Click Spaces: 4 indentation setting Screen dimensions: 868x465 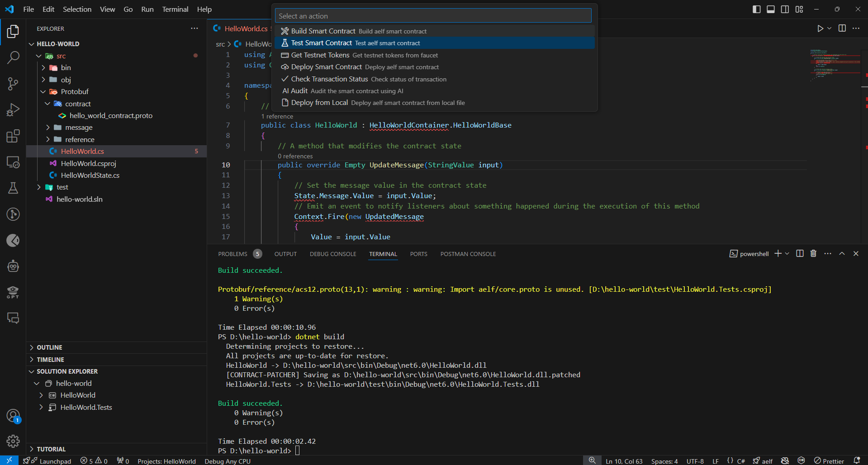pyautogui.click(x=664, y=461)
